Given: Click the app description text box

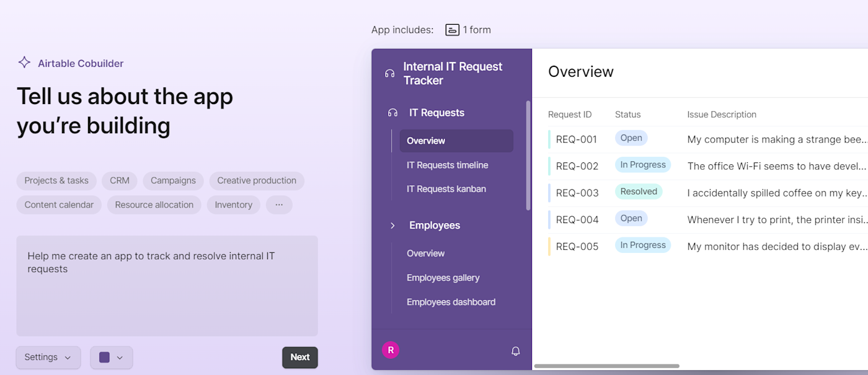Looking at the screenshot, I should [167, 286].
